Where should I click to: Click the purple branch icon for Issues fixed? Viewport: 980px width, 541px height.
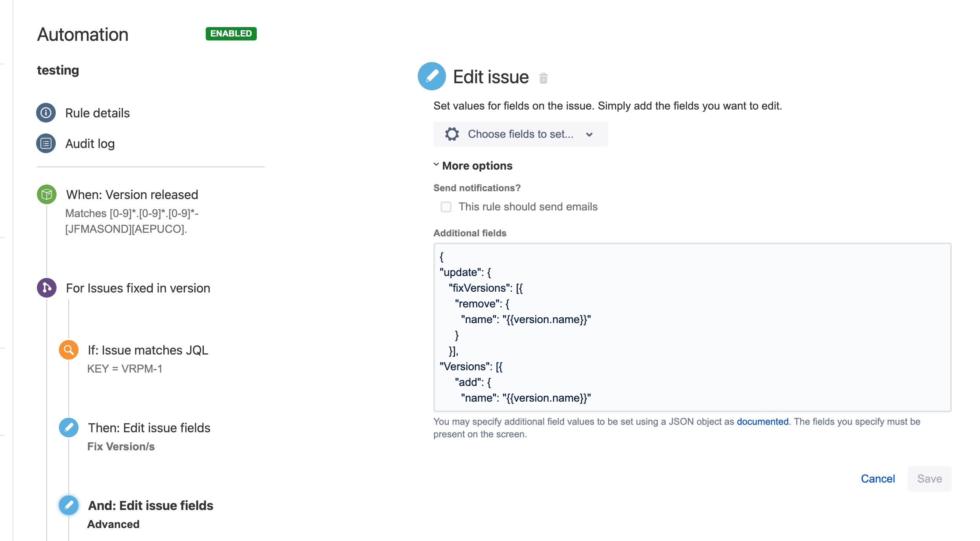coord(46,288)
